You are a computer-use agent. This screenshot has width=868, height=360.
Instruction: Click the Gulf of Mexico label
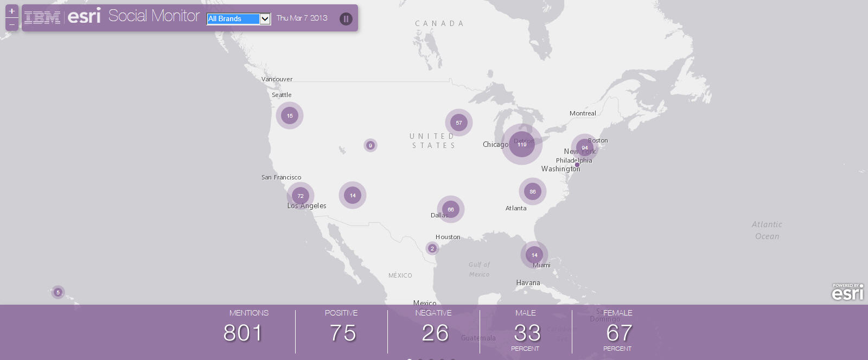[x=479, y=269]
